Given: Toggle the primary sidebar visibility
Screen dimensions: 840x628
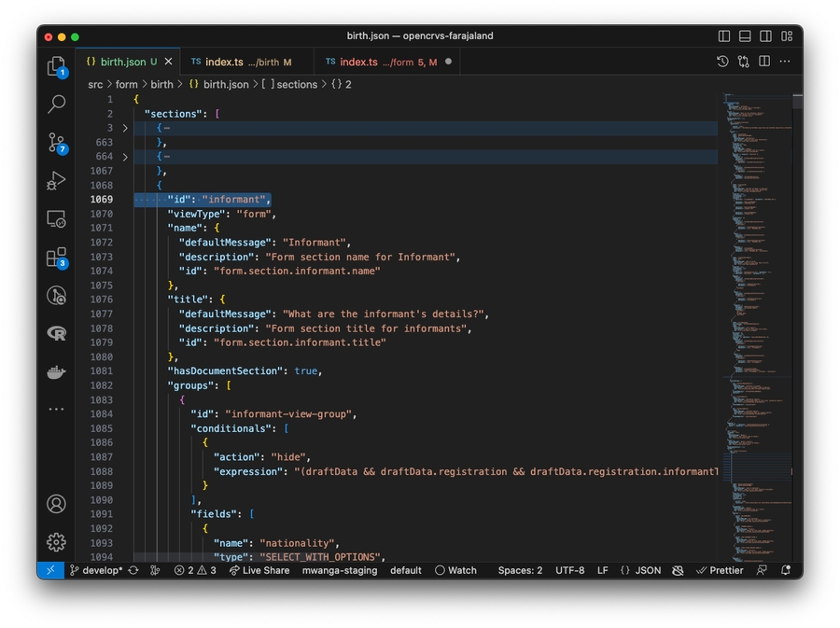Looking at the screenshot, I should point(724,36).
